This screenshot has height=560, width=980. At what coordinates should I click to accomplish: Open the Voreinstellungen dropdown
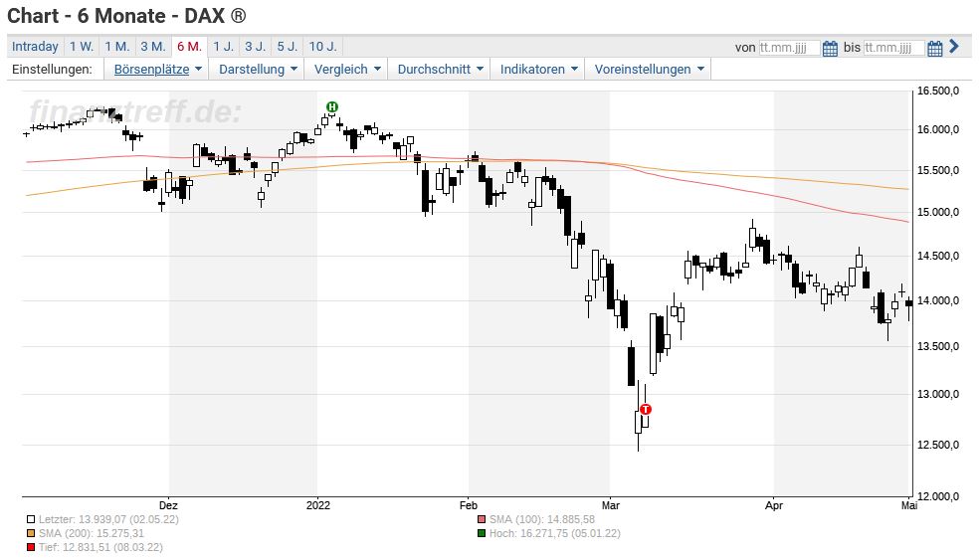click(648, 70)
